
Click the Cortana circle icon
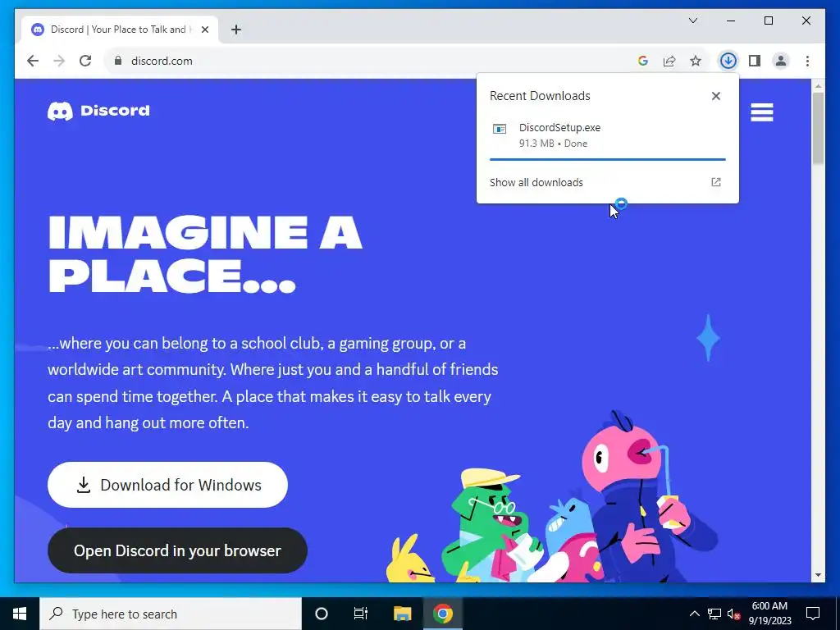click(x=322, y=614)
